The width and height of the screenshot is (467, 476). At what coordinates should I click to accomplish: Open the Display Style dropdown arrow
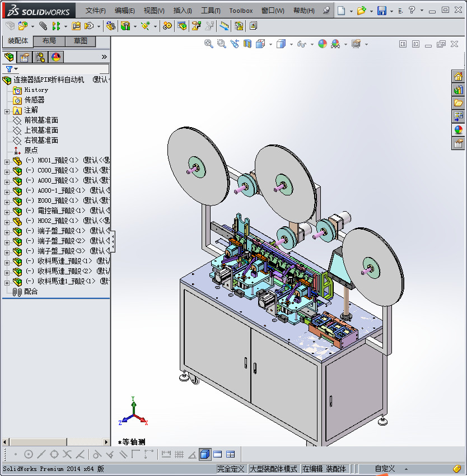[291, 45]
